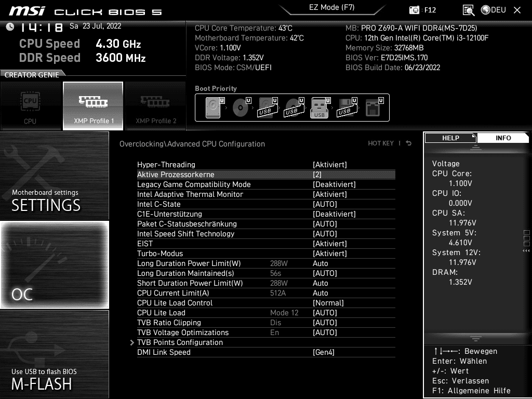
Task: Click the BIOS Mode: CSM/UEFI text
Action: pyautogui.click(x=233, y=68)
